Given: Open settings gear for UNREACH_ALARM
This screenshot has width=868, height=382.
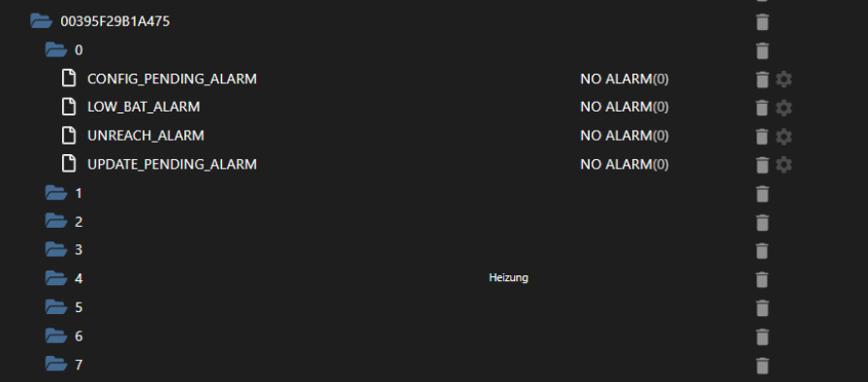Looking at the screenshot, I should [x=784, y=136].
